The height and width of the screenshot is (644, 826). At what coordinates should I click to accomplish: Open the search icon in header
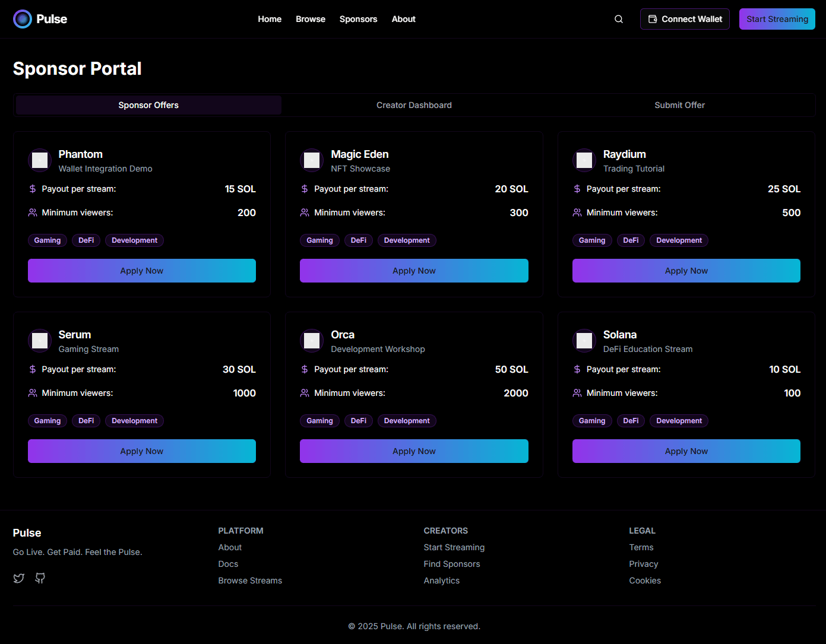(619, 19)
